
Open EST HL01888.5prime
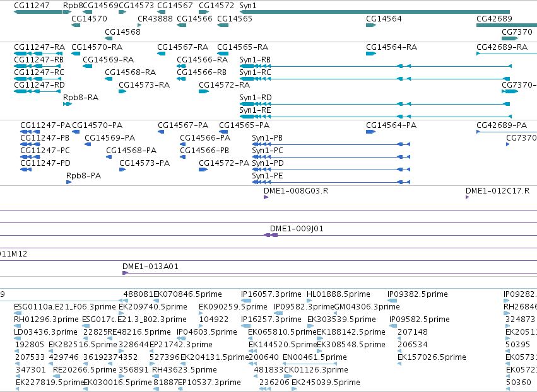pyautogui.click(x=338, y=294)
